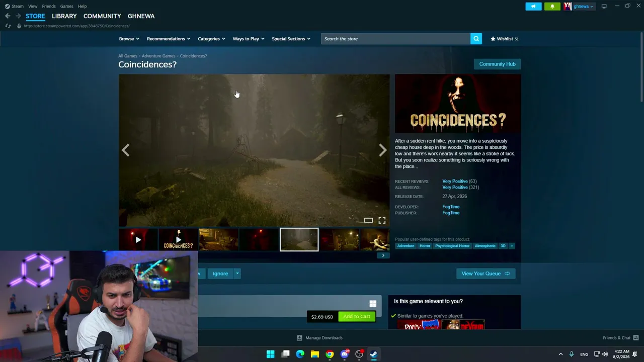Screen dimensions: 644x362
Task: Expand the Browse dropdown
Action: 129,39
